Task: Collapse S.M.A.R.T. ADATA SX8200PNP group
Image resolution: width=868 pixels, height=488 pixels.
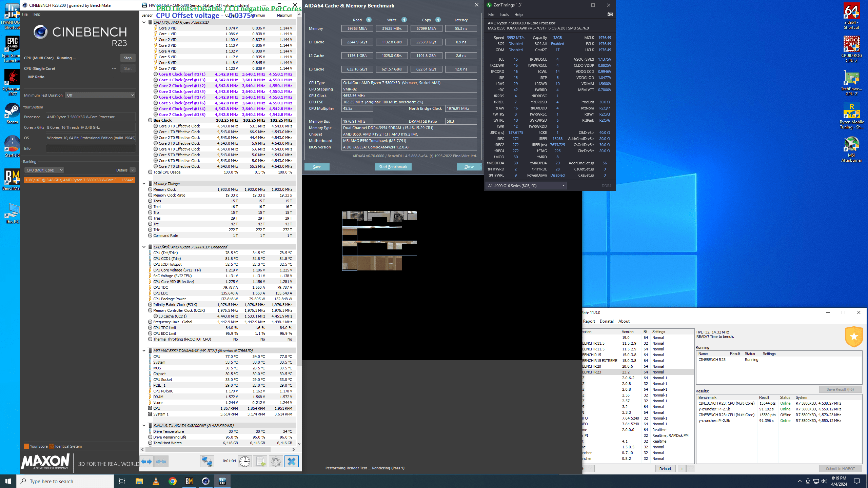Action: pos(144,426)
